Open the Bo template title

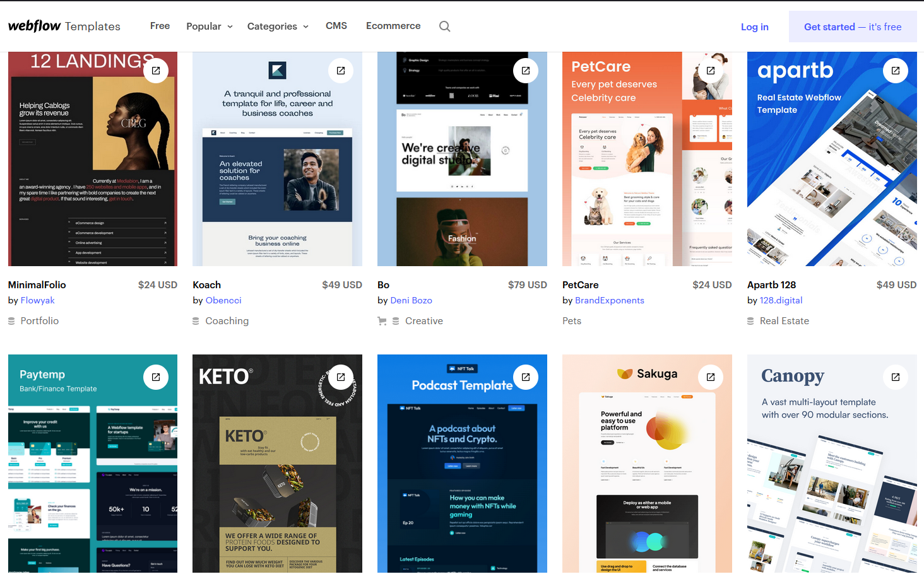click(384, 285)
